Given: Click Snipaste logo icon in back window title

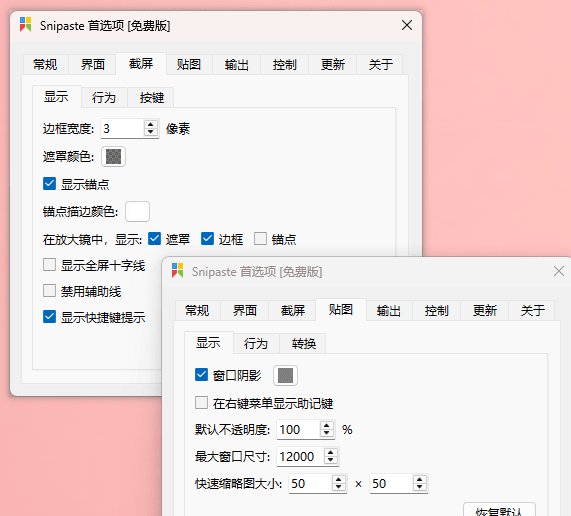Looking at the screenshot, I should point(25,25).
